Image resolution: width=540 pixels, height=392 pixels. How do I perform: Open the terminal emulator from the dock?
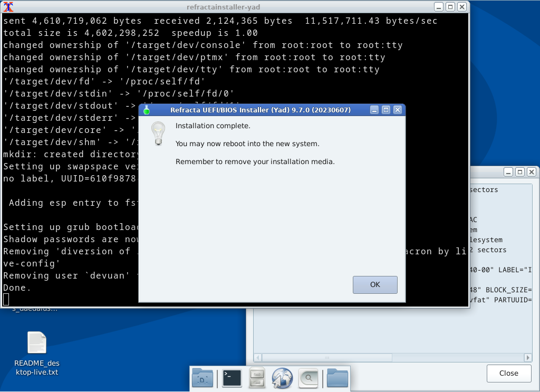click(x=232, y=378)
